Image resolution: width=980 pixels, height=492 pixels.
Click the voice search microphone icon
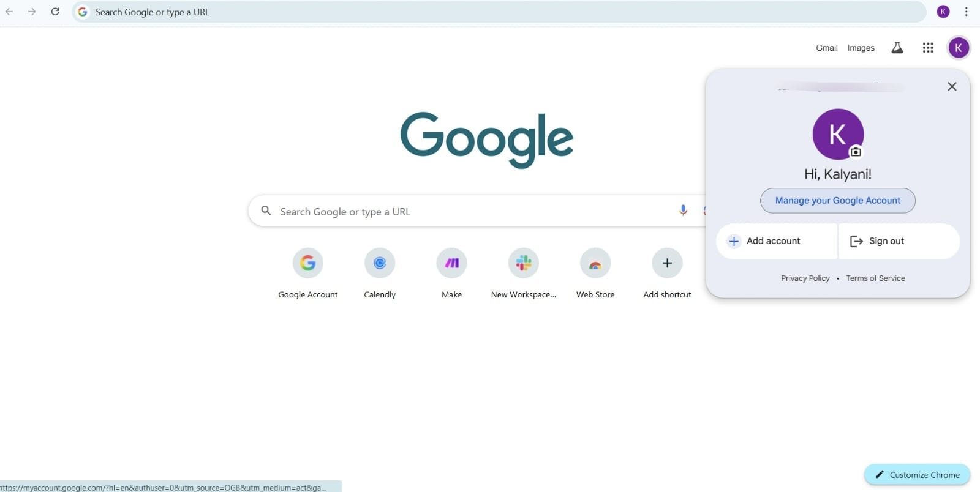point(683,211)
